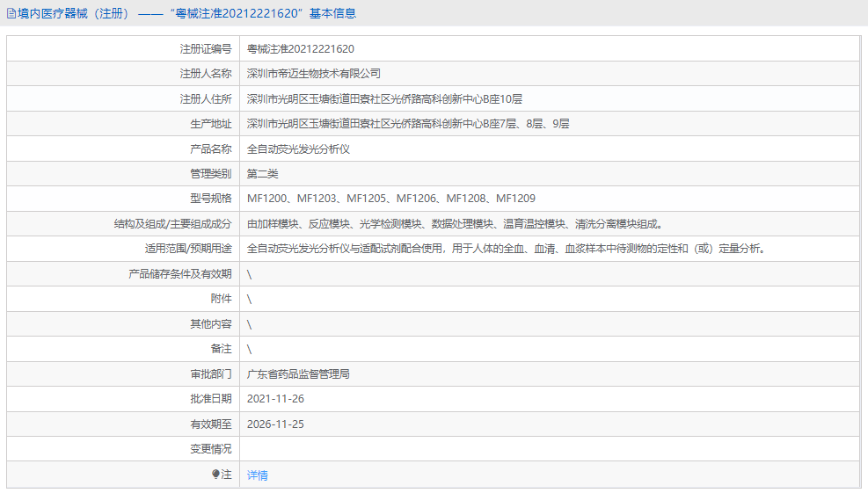Open the 详情 link
The width and height of the screenshot is (868, 493).
(x=258, y=475)
